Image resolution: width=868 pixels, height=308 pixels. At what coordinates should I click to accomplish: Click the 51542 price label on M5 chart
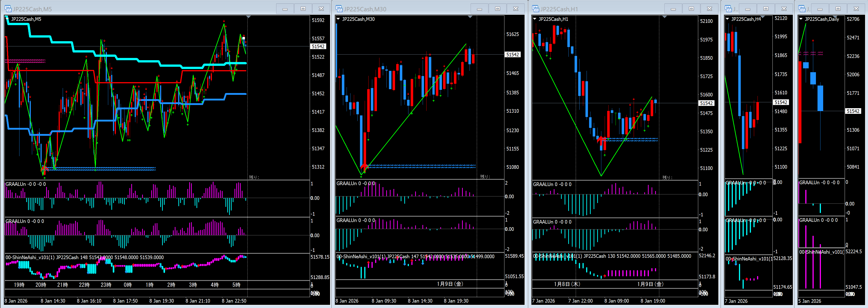click(x=318, y=46)
